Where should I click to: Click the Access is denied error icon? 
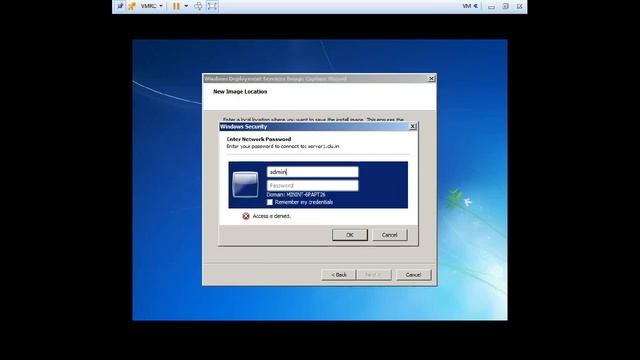(x=246, y=216)
